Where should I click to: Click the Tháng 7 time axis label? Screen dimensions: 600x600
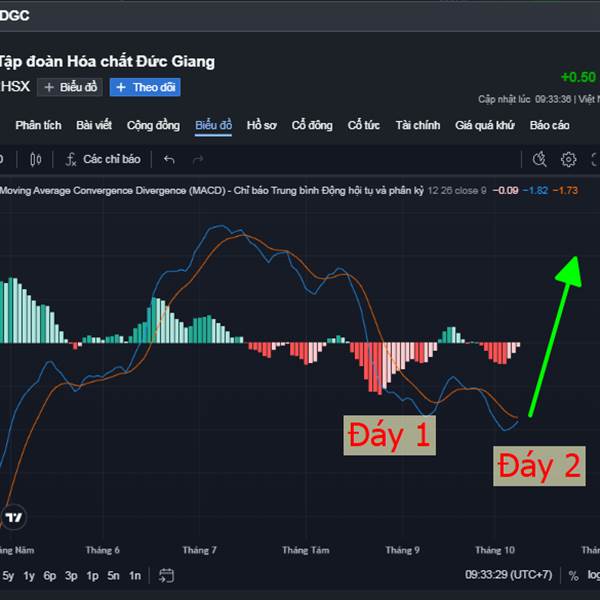199,550
